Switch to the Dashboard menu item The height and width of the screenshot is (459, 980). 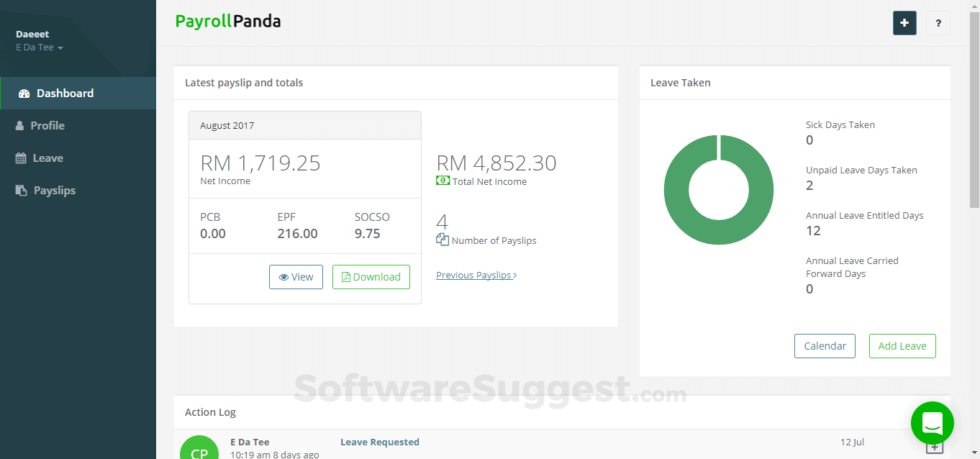65,93
